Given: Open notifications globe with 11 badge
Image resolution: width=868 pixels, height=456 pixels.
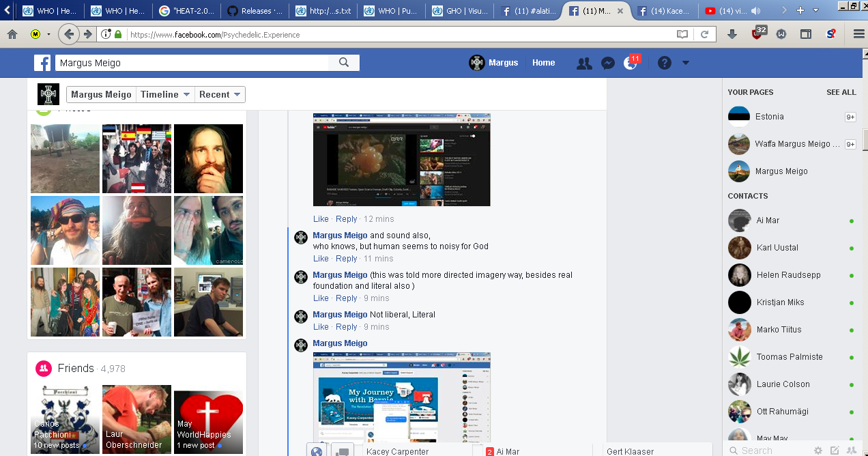Looking at the screenshot, I should (x=631, y=63).
